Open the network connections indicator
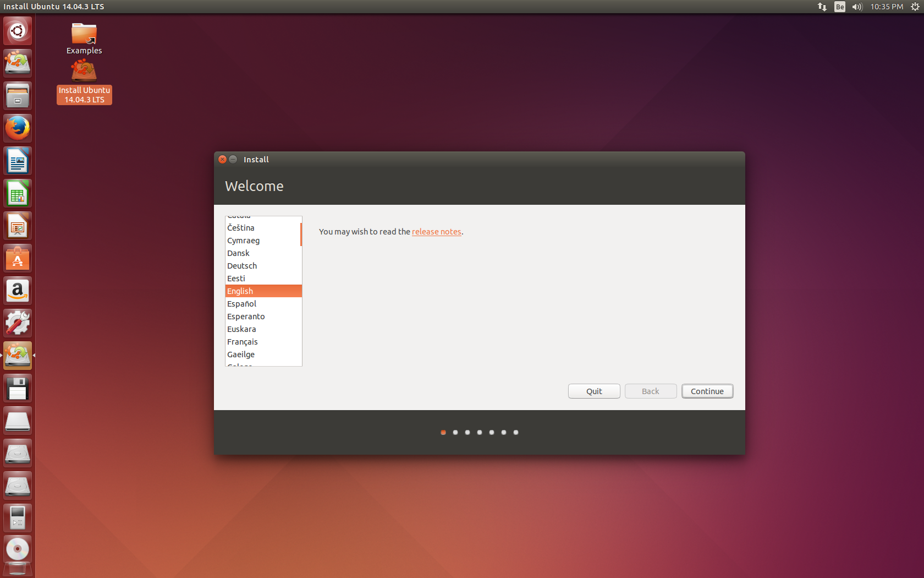This screenshot has width=924, height=578. click(822, 7)
